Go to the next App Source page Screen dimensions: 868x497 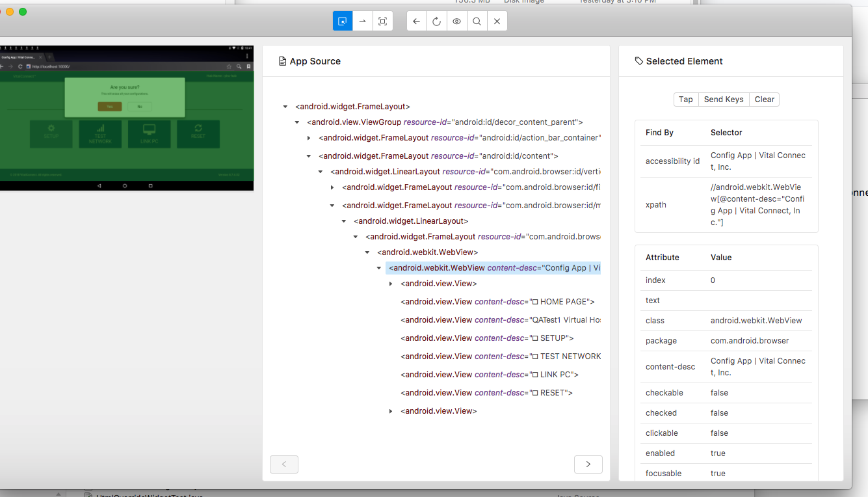click(x=588, y=464)
